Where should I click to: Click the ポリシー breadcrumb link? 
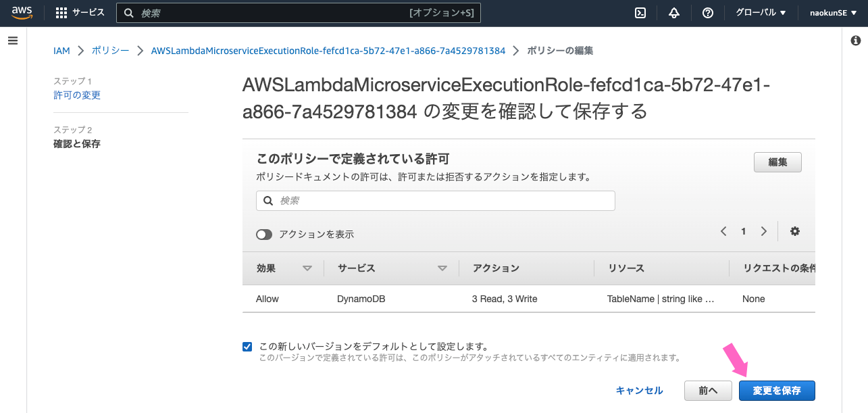pos(110,51)
